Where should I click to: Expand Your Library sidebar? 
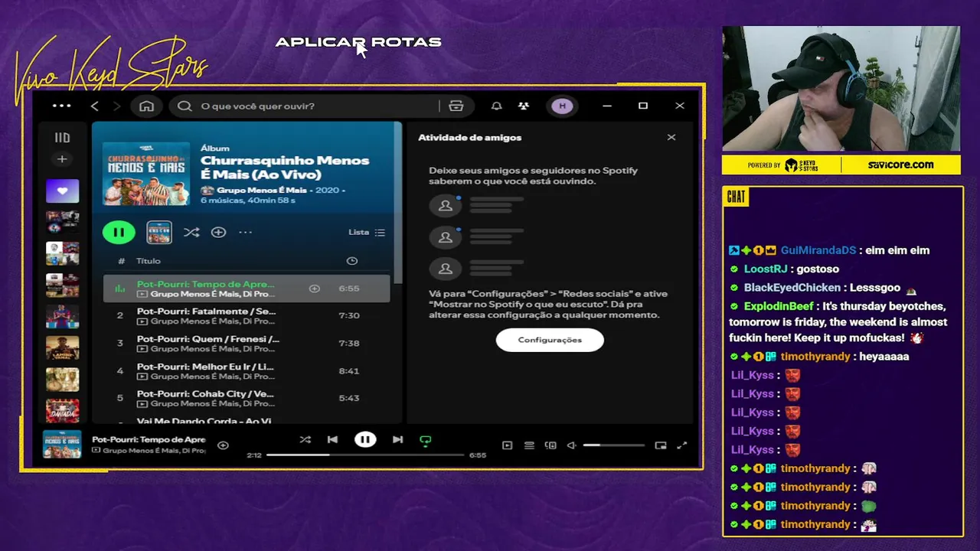[x=62, y=138]
